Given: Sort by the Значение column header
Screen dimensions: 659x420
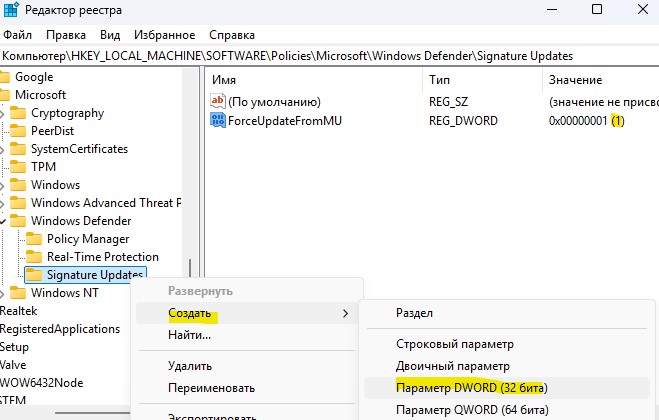Looking at the screenshot, I should [601, 80].
